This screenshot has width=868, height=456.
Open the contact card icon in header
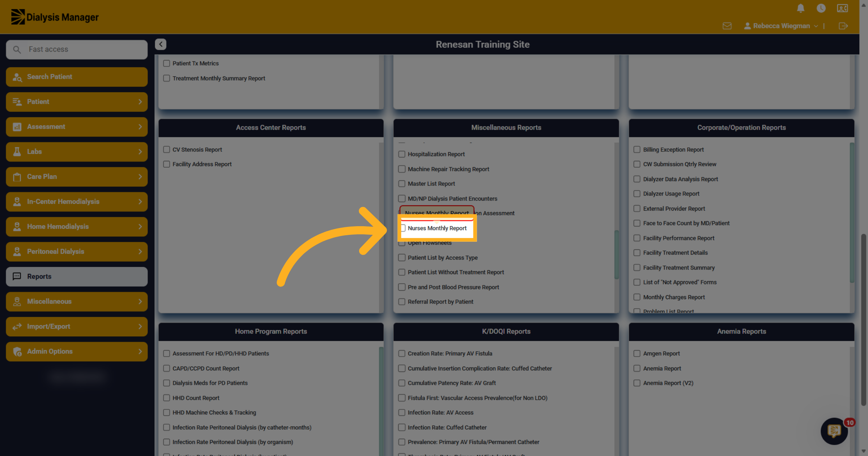842,8
